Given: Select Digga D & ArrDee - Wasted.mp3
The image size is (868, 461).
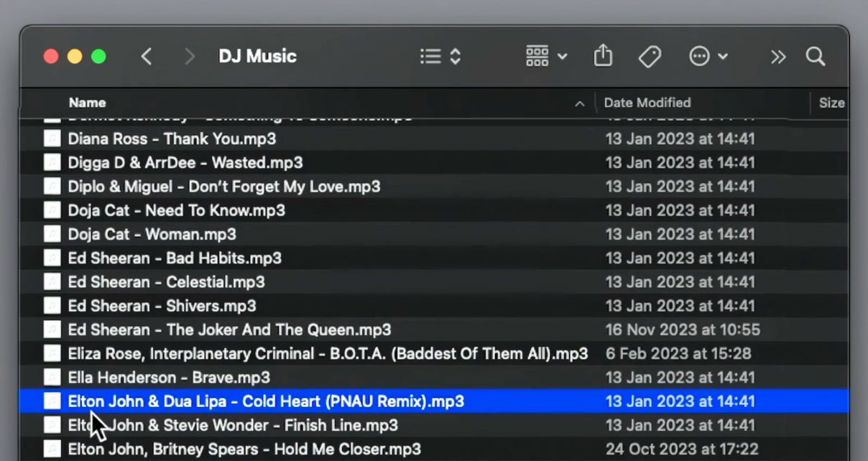Looking at the screenshot, I should (185, 162).
